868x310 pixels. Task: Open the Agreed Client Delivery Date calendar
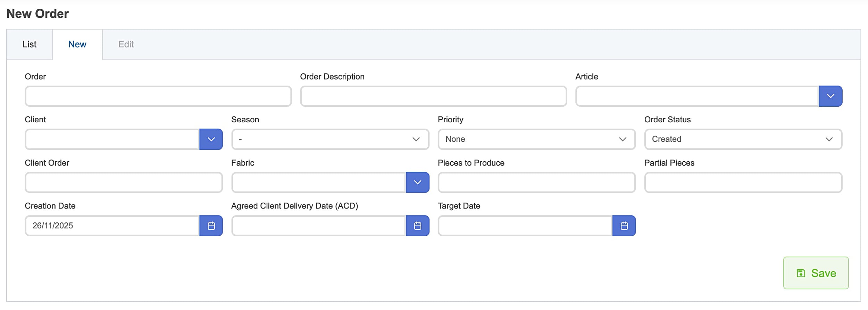click(417, 226)
